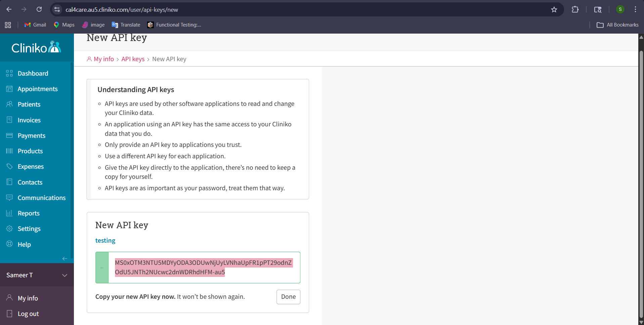644x325 pixels.
Task: Open the Functional Testing bookmark
Action: click(174, 25)
